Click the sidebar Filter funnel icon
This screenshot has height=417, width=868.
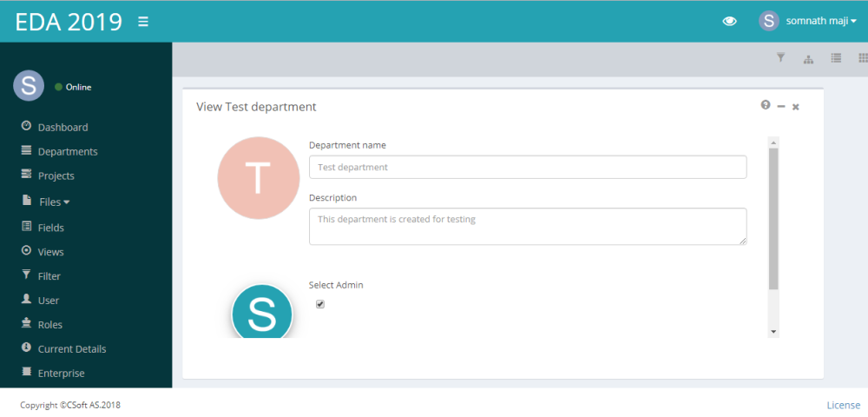(26, 275)
